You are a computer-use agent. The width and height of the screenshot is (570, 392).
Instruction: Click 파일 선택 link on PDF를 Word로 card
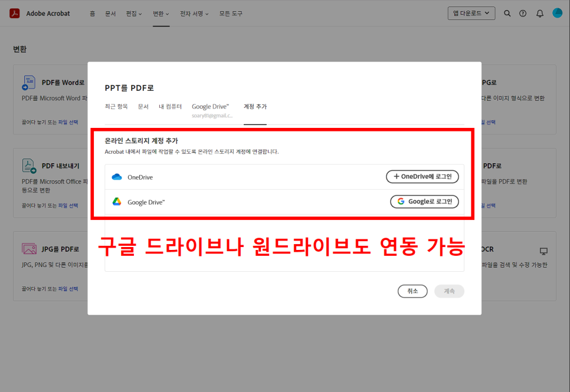(68, 123)
